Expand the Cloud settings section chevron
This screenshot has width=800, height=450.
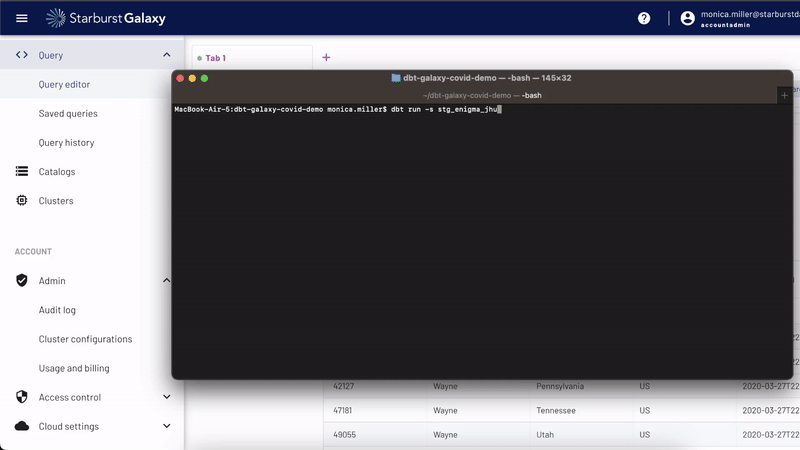pos(167,426)
